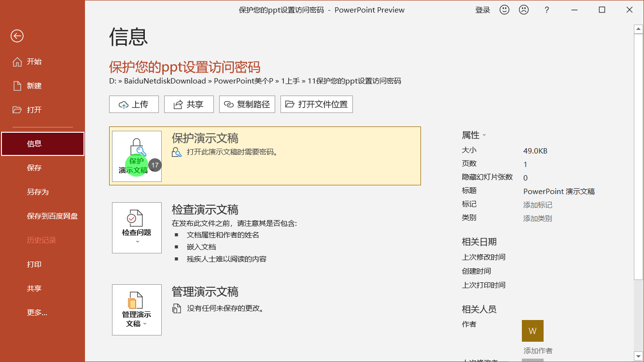
Task: Click the 共享 button under the path
Action: point(189,104)
